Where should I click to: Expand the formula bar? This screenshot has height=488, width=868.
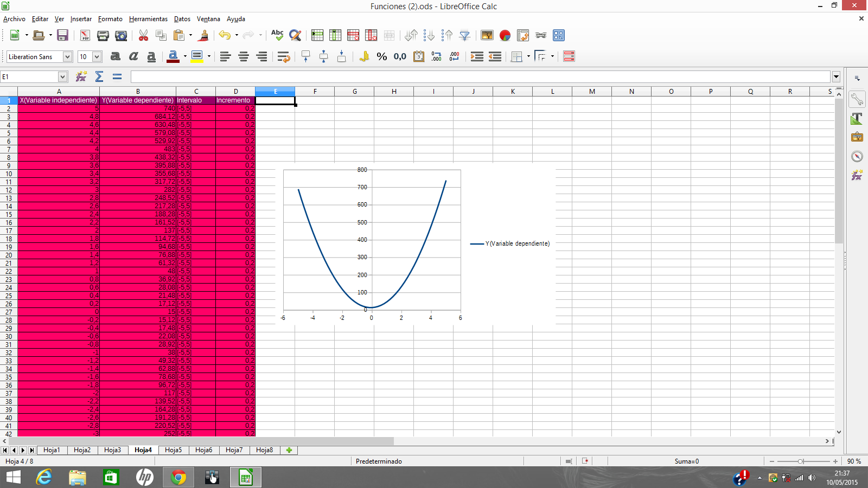coord(836,77)
